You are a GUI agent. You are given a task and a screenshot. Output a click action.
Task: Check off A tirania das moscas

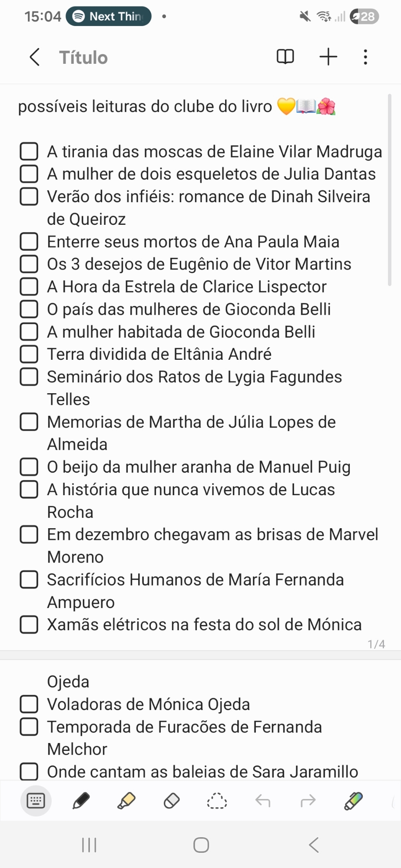click(29, 151)
